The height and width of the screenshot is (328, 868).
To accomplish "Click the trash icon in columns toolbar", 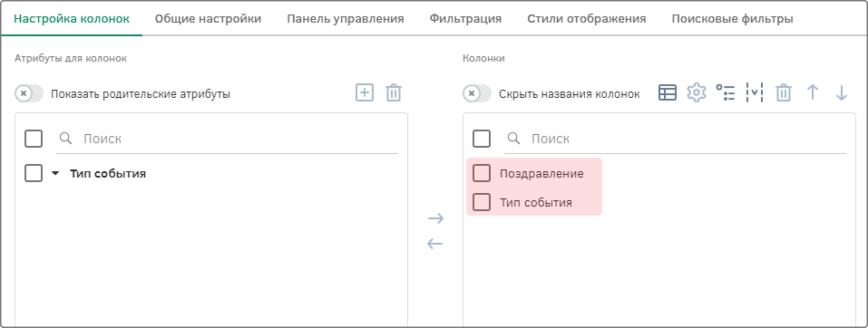I will click(784, 93).
